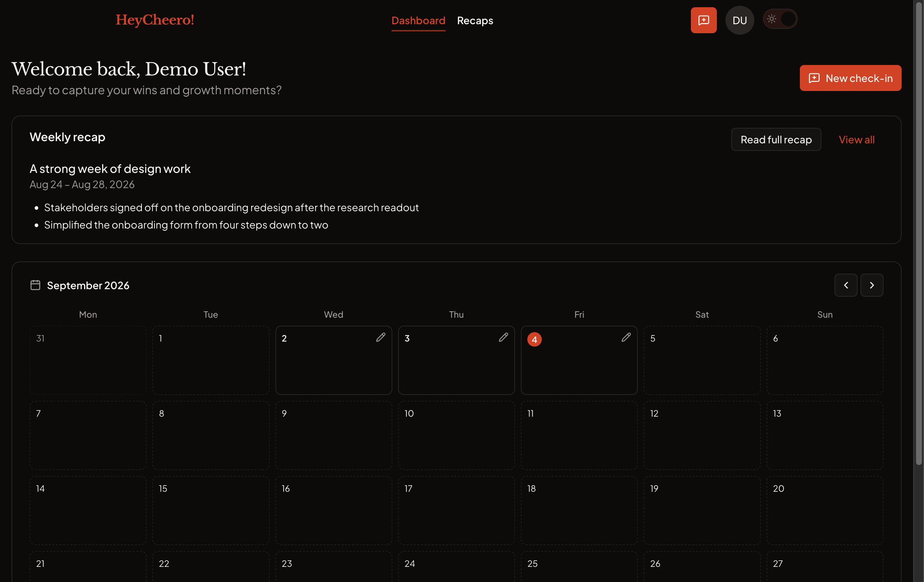Go to the previous month
The image size is (924, 582).
coord(846,285)
